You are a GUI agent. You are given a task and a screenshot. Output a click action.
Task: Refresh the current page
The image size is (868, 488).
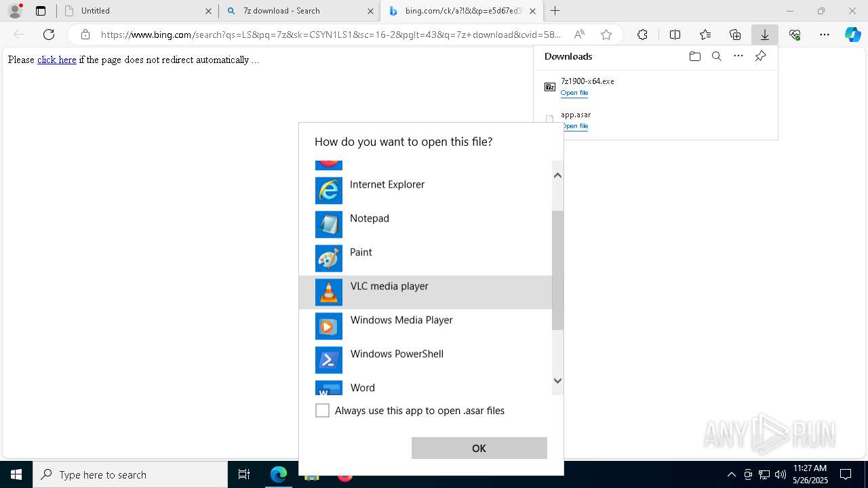pos(49,35)
